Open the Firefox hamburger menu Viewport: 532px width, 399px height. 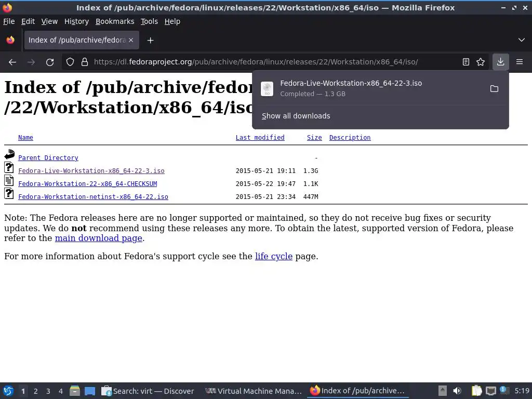coord(520,62)
